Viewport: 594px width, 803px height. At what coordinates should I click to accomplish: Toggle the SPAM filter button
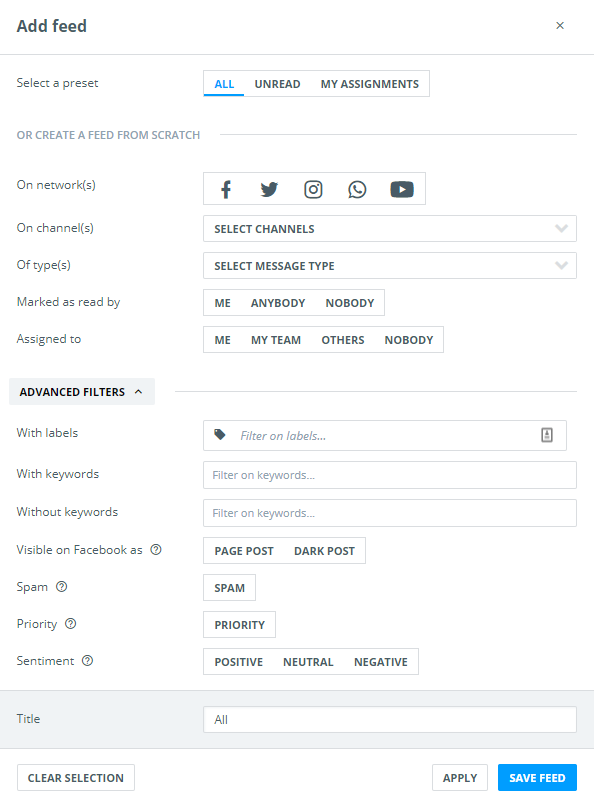[x=229, y=588]
